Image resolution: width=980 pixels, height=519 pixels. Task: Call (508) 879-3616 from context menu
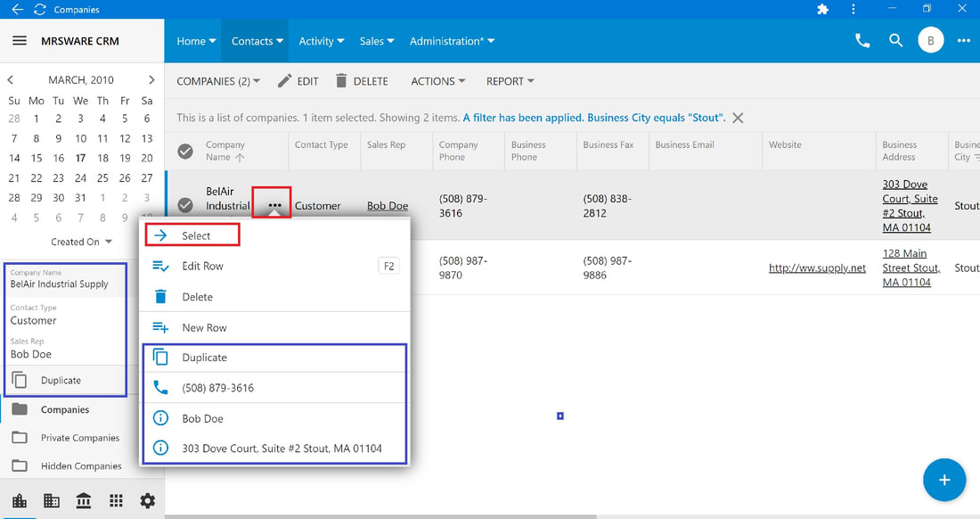tap(275, 388)
